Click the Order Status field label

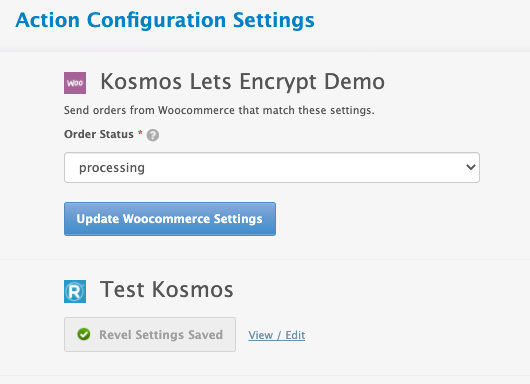pos(99,134)
